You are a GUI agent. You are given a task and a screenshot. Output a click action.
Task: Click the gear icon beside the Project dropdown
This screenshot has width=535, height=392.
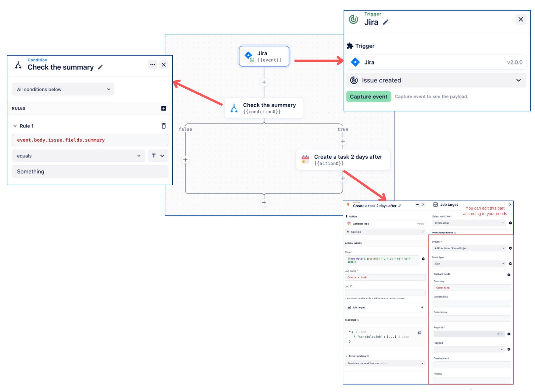(511, 248)
